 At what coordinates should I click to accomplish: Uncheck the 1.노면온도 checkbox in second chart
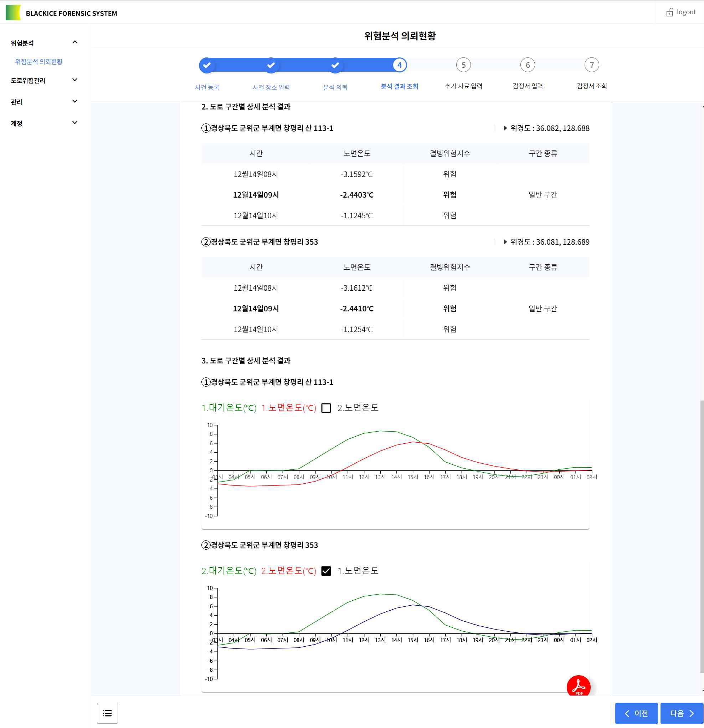(x=326, y=571)
